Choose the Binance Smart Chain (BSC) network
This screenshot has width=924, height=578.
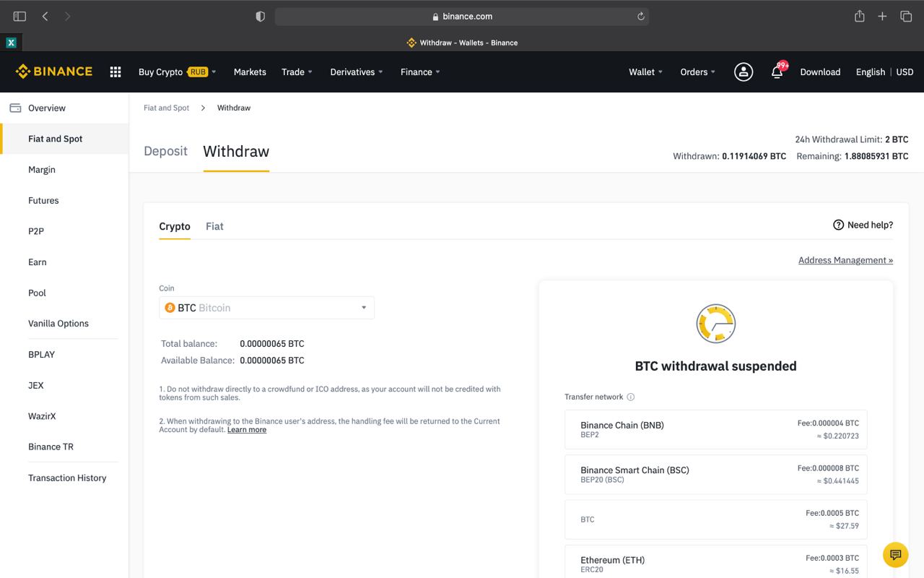click(715, 474)
